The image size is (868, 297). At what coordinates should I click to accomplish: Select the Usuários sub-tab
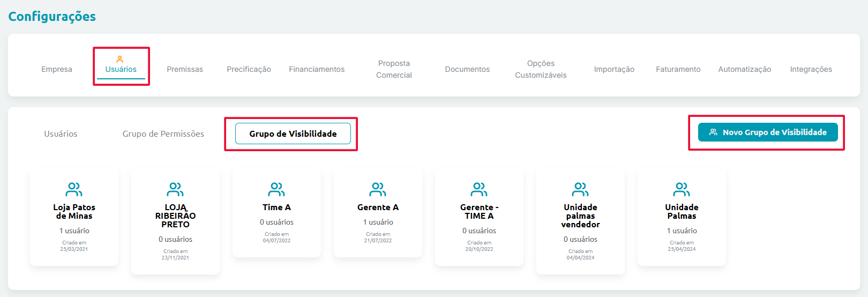click(x=61, y=133)
